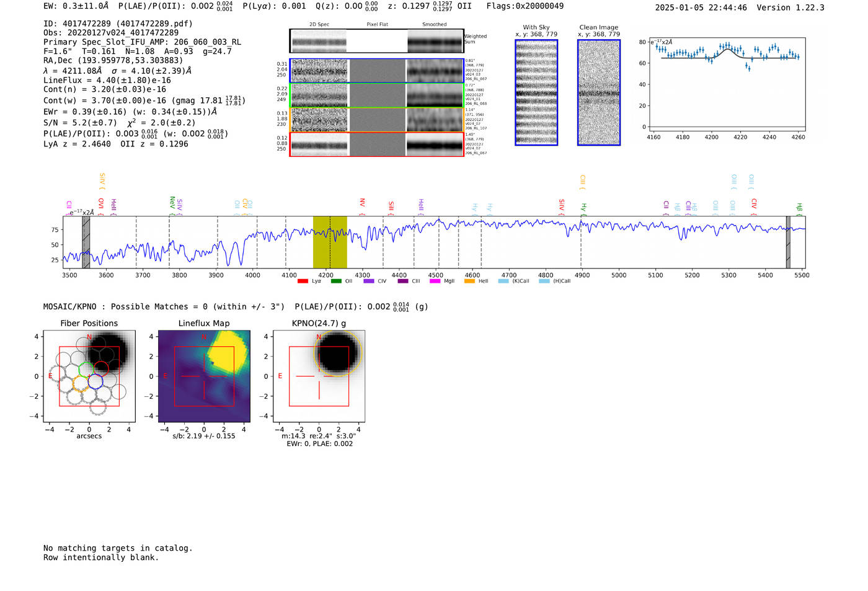This screenshot has width=868, height=591.
Task: Click the S/N = 5.2(±0.7) line
Action: click(x=119, y=123)
